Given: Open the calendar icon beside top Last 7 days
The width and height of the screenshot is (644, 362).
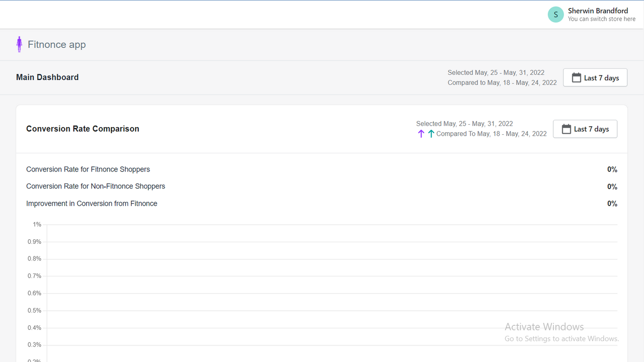Looking at the screenshot, I should pyautogui.click(x=576, y=77).
